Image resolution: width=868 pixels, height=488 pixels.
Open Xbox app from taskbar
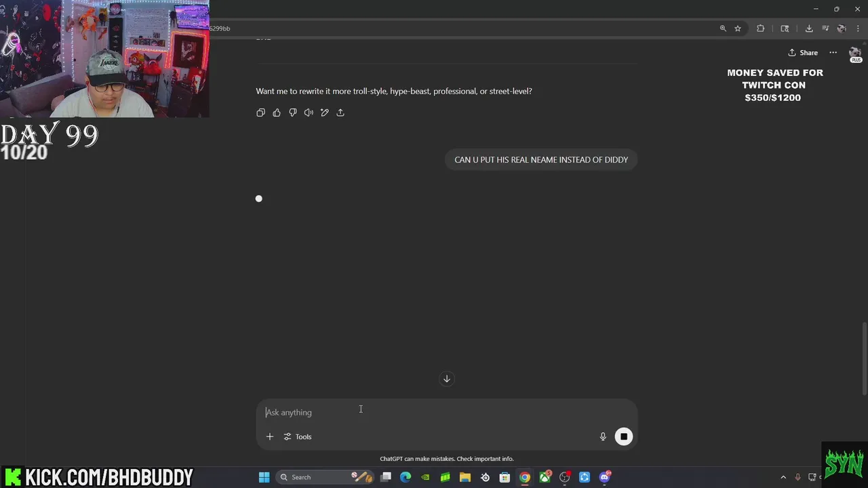click(545, 477)
